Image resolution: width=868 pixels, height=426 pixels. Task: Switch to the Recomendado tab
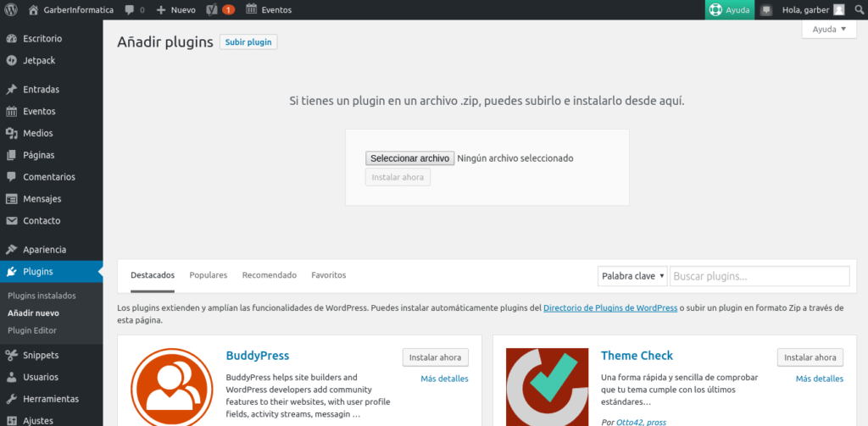(269, 275)
